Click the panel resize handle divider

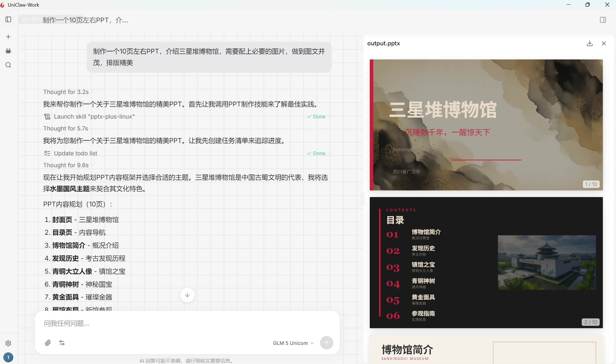coord(363,198)
